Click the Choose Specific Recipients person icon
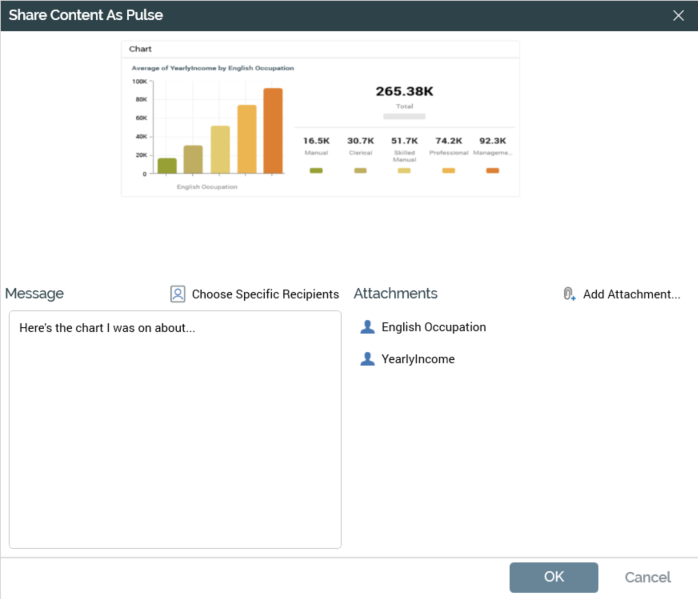 (x=178, y=294)
